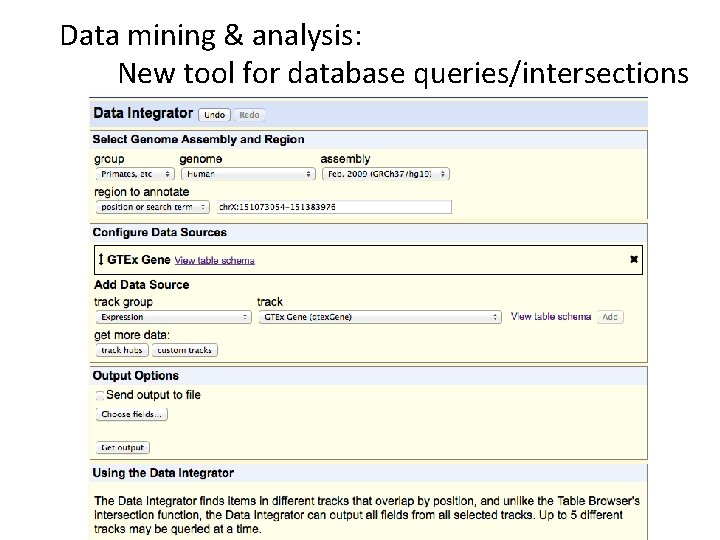The width and height of the screenshot is (720, 540).
Task: Click the Select Genome Assembly and Region header
Action: [198, 139]
